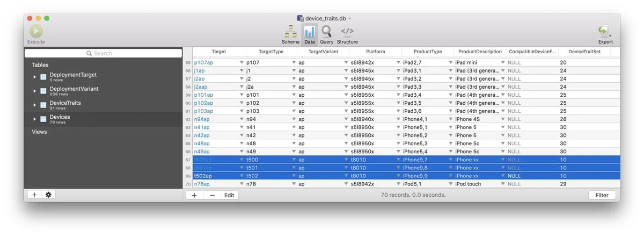Click the Edit record button
The height and width of the screenshot is (236, 644).
pyautogui.click(x=229, y=195)
